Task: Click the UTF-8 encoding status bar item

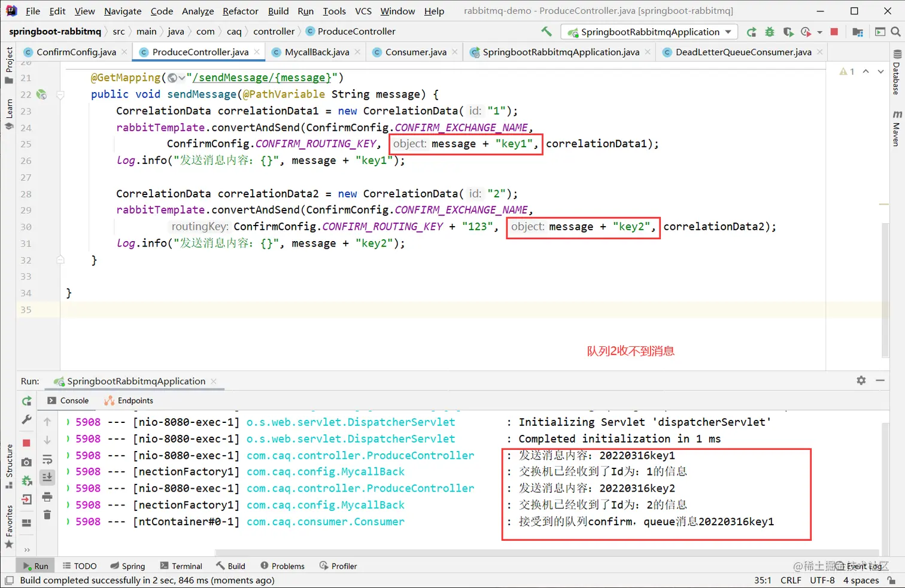Action: (x=822, y=580)
